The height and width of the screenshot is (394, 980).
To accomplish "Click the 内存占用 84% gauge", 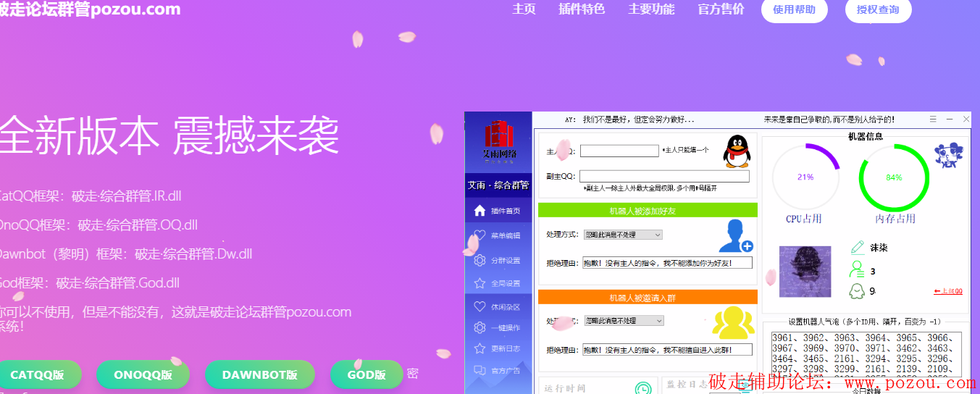I will tap(894, 177).
